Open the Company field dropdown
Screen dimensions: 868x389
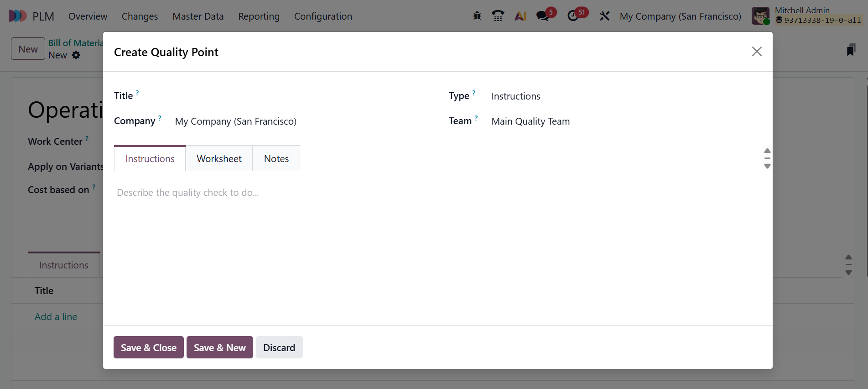[x=301, y=121]
